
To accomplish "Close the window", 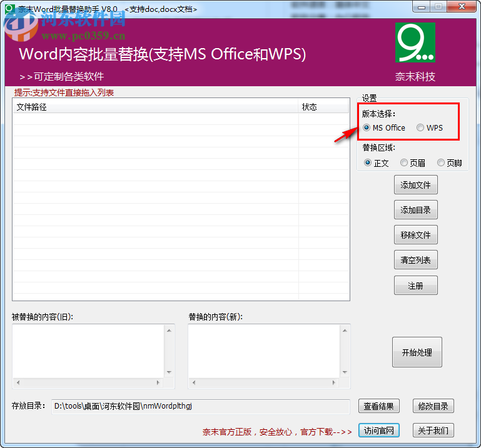I will point(462,7).
